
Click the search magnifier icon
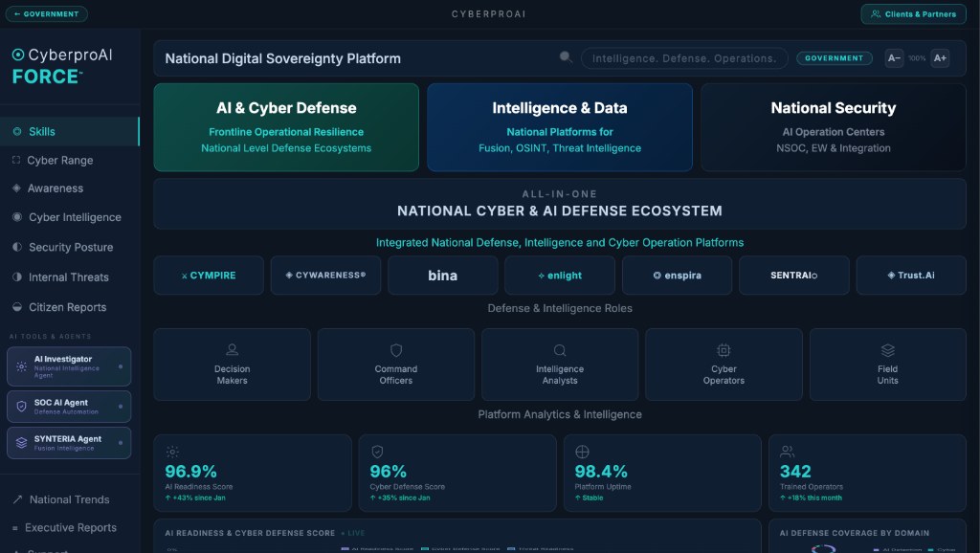click(x=566, y=57)
